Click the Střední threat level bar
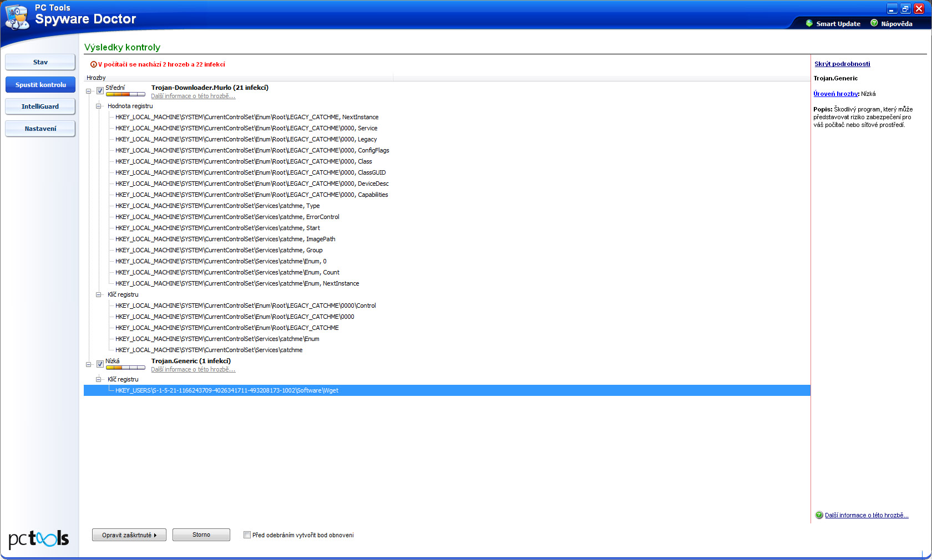 (125, 94)
